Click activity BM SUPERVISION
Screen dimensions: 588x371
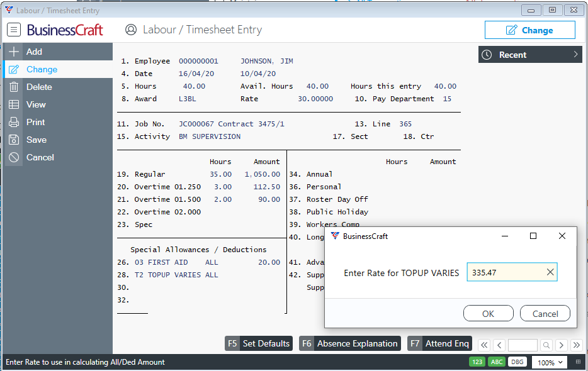coord(210,137)
